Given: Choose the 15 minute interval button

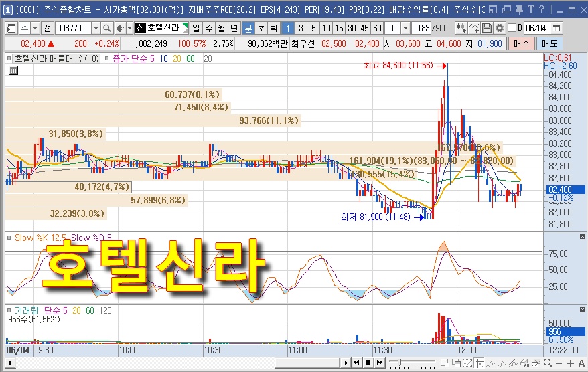Looking at the screenshot, I should tap(340, 28).
